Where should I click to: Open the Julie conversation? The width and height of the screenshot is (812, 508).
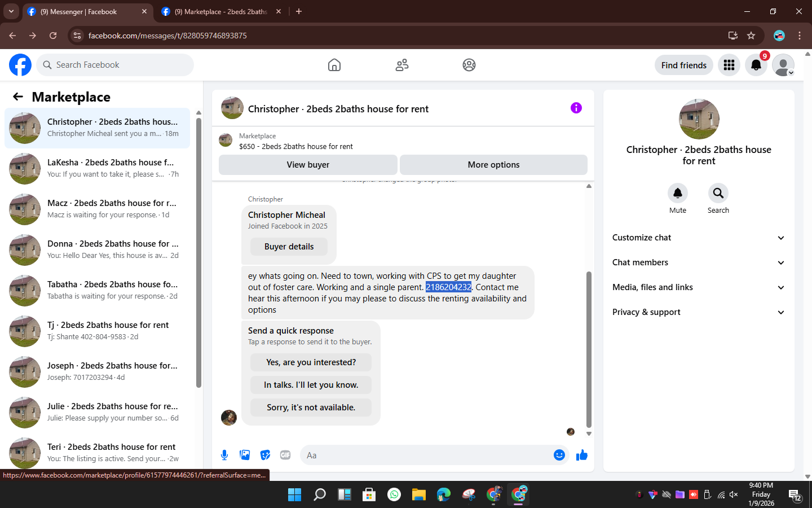tap(97, 413)
